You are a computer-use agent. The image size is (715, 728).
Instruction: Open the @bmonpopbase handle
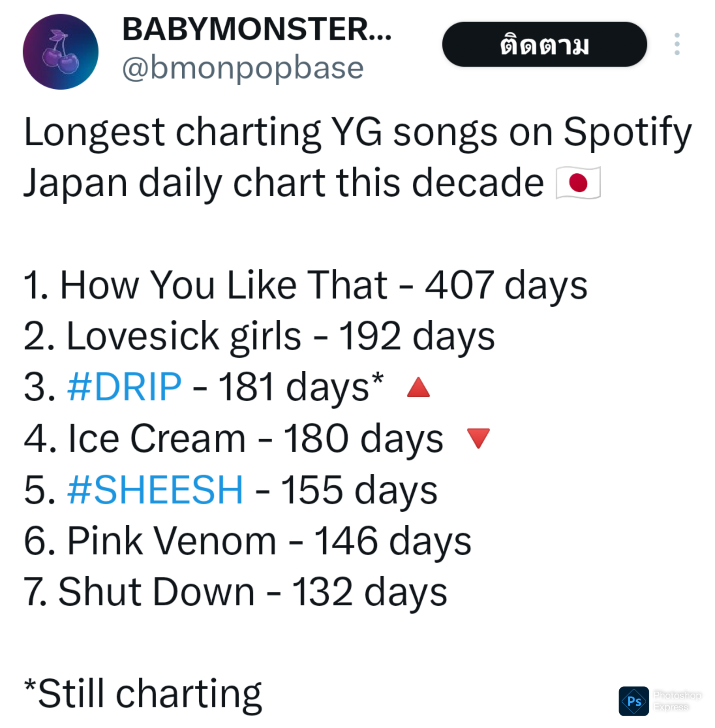[243, 68]
